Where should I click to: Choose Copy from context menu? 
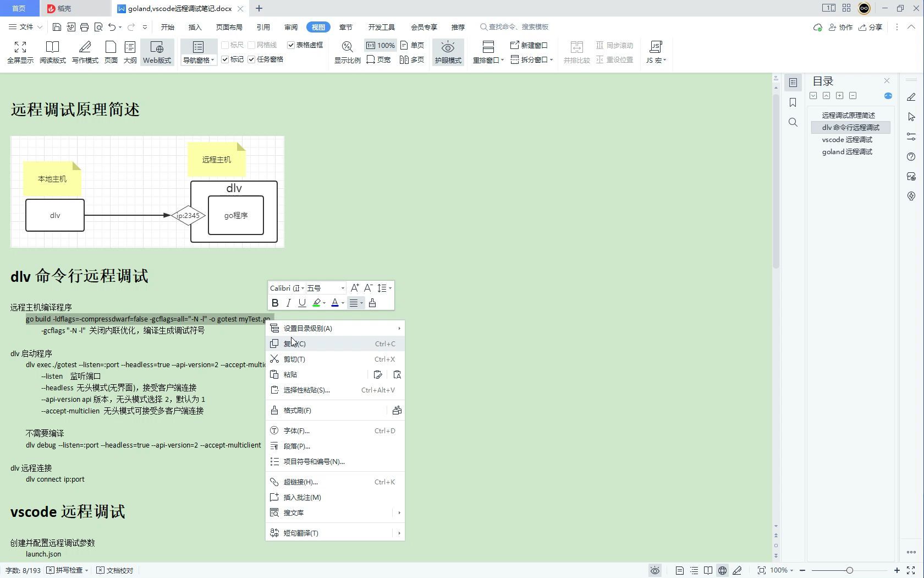point(335,343)
